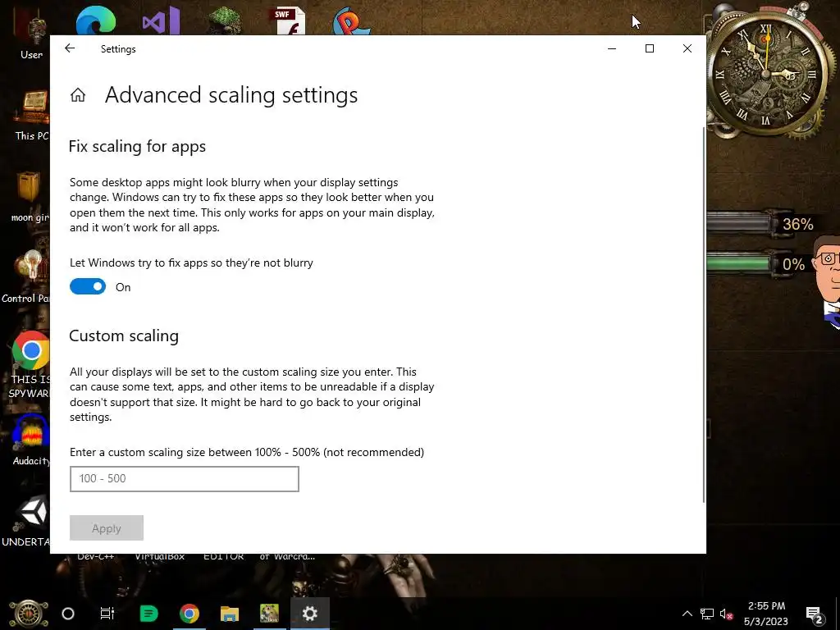Minimize the Settings window
840x630 pixels.
(612, 48)
